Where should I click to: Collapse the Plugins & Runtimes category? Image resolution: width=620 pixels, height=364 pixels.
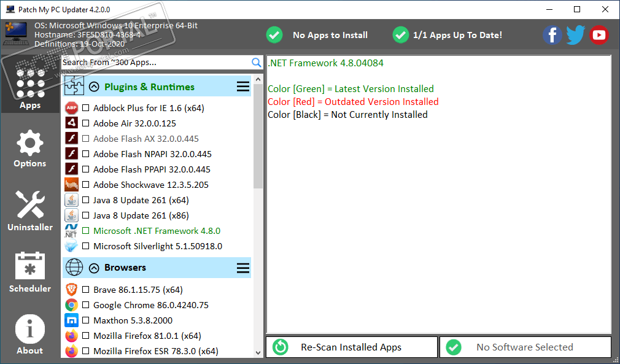(x=94, y=87)
